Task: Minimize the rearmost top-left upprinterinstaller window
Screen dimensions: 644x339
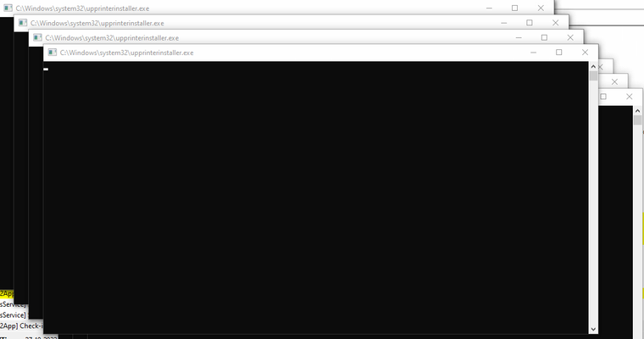Action: click(489, 8)
